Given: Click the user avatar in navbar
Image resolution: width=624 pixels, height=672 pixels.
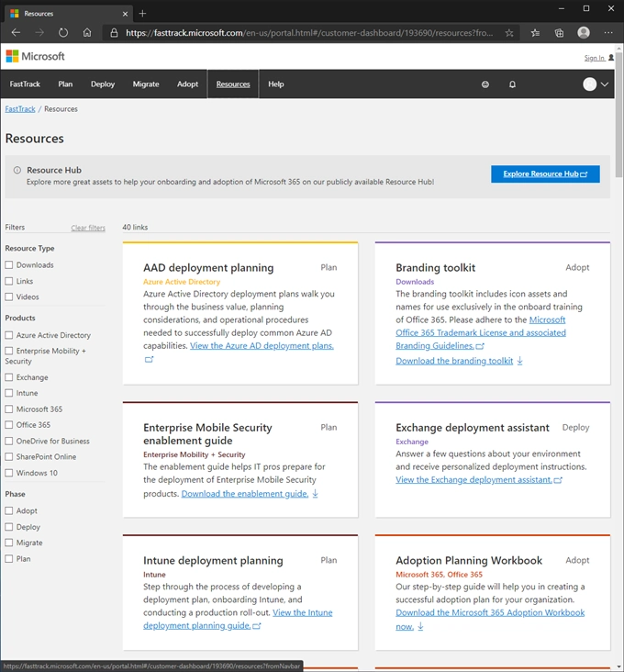Looking at the screenshot, I should pyautogui.click(x=590, y=84).
